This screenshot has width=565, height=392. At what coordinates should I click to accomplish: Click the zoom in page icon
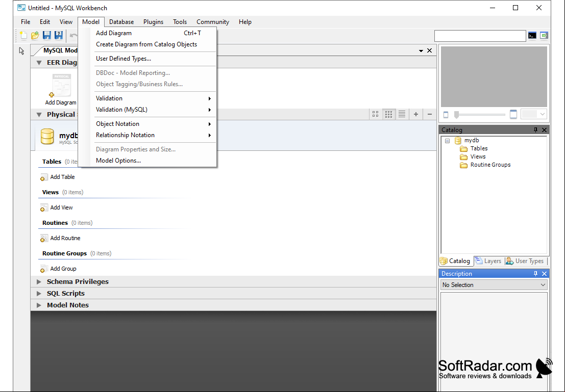513,115
